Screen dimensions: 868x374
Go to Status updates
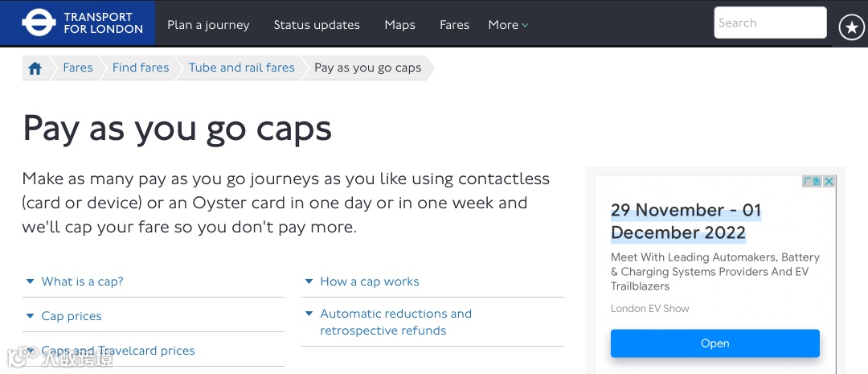[317, 25]
